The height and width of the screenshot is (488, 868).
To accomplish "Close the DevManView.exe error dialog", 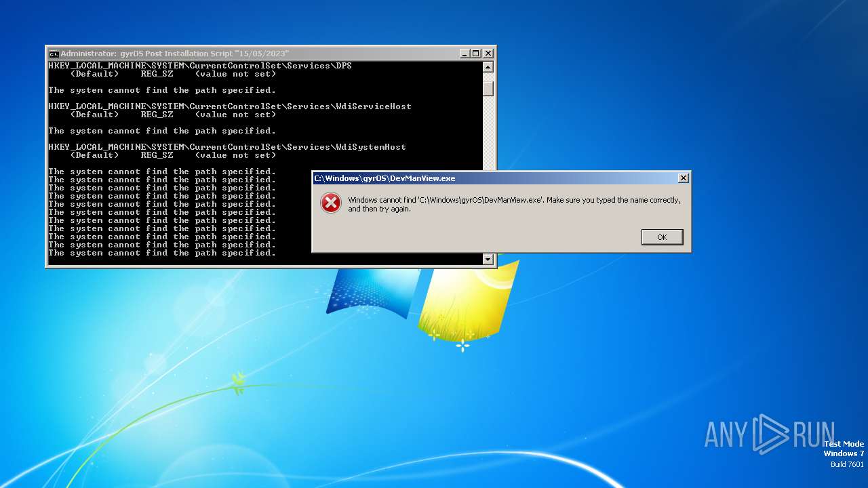I will [x=684, y=178].
